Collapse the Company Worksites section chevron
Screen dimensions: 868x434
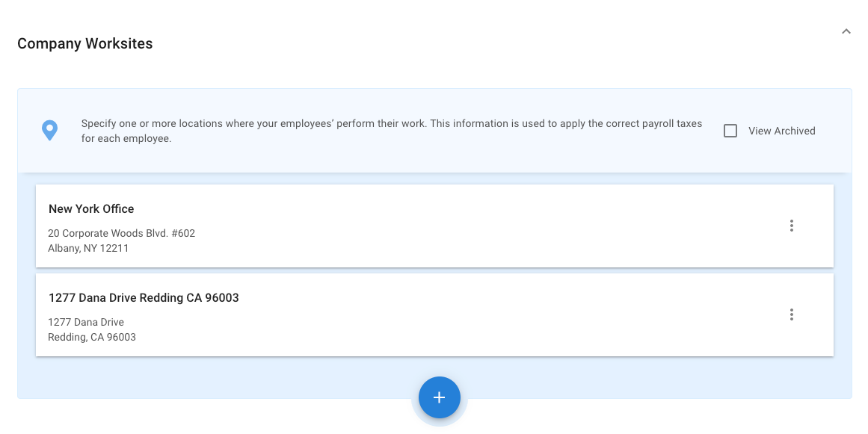click(846, 31)
